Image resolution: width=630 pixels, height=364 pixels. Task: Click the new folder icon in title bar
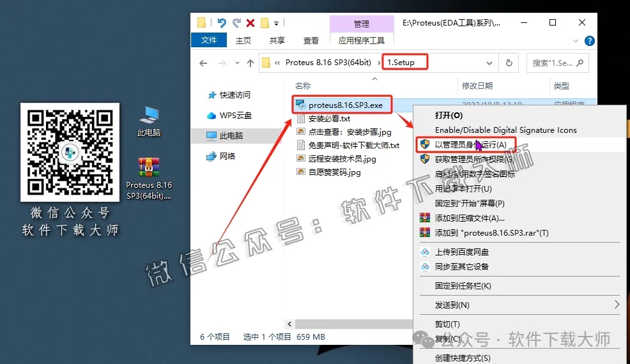tap(265, 23)
